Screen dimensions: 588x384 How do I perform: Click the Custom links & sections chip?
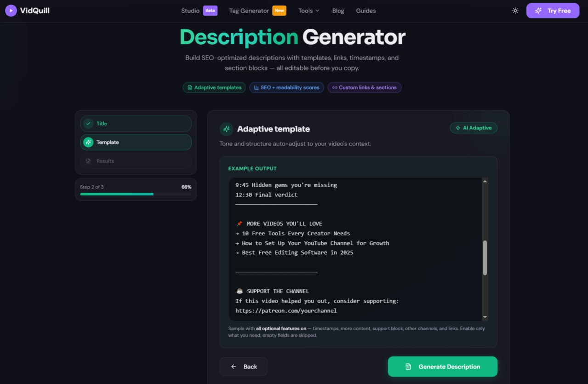click(364, 87)
